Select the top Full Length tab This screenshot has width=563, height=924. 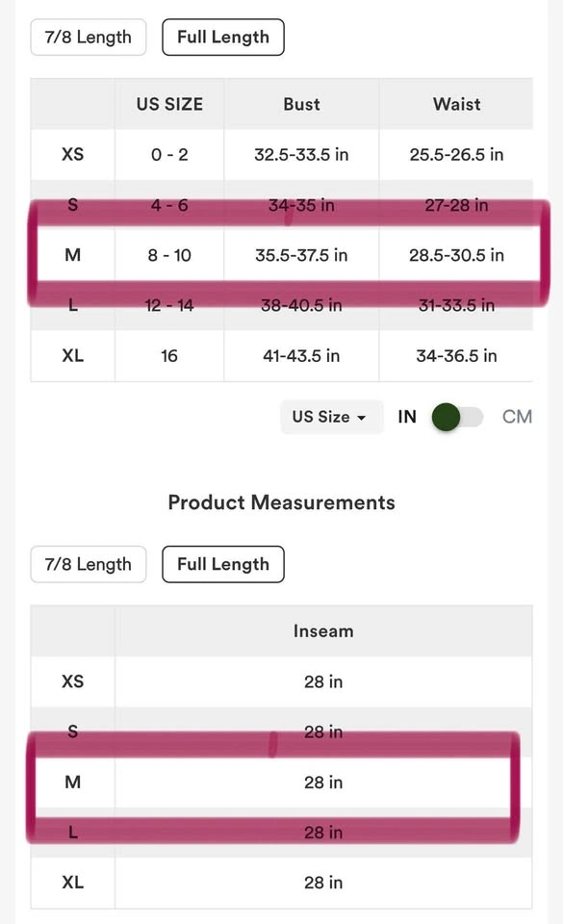(x=223, y=38)
